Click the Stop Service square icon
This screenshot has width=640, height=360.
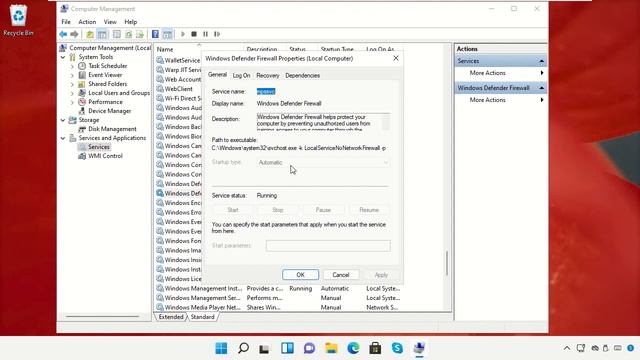[194, 34]
